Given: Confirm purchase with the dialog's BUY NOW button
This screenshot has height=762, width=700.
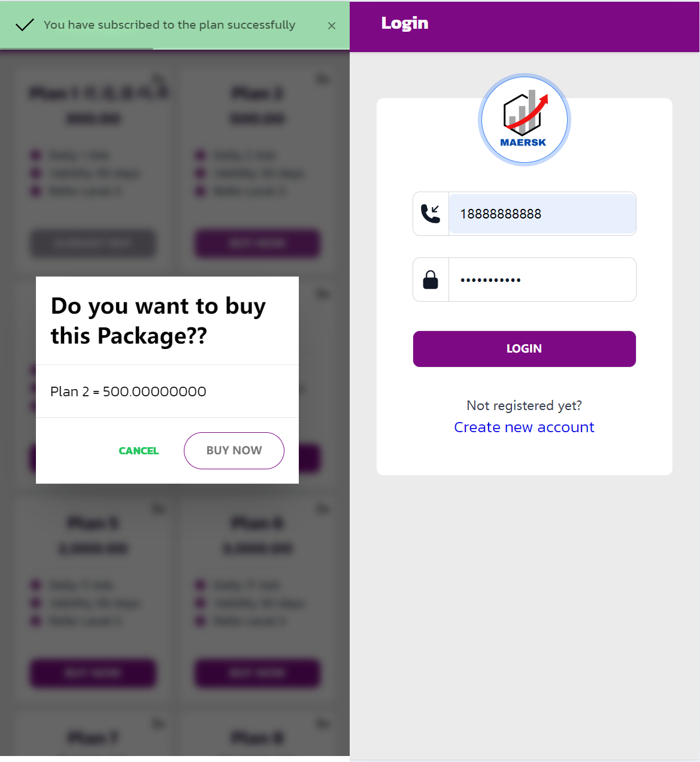Looking at the screenshot, I should click(x=234, y=451).
